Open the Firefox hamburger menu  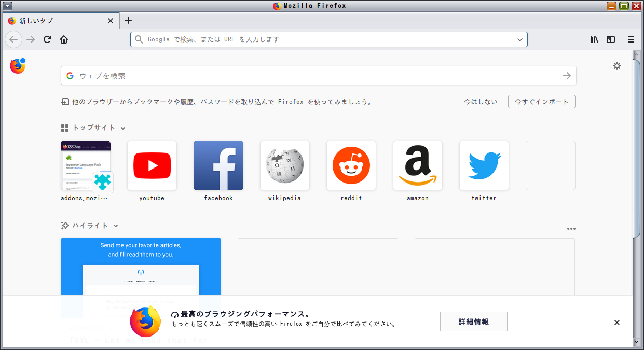point(631,39)
